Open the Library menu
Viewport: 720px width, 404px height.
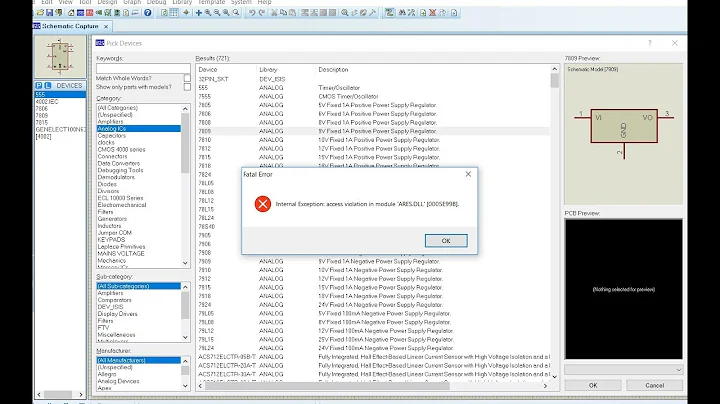pos(182,2)
